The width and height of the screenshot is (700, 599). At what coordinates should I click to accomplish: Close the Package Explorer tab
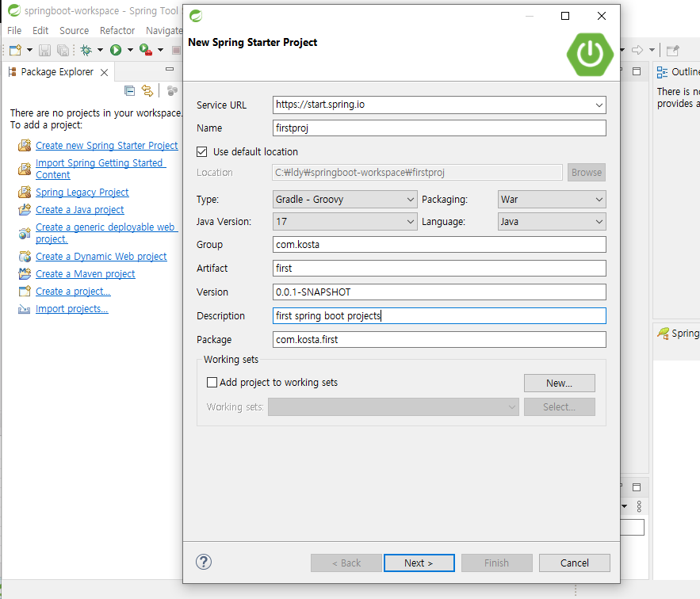point(104,72)
